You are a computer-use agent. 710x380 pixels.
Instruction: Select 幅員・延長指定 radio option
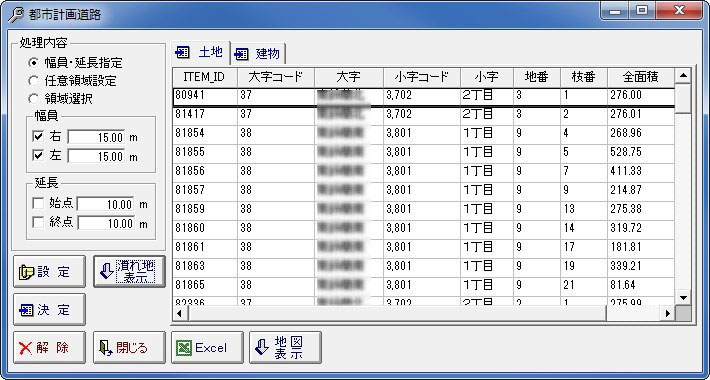pyautogui.click(x=33, y=63)
